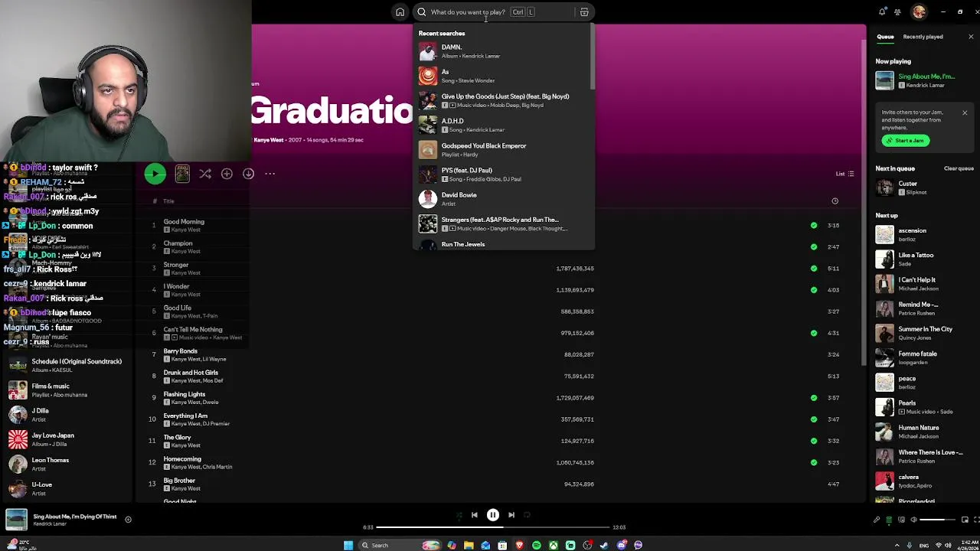Sort by the duration clock header icon
This screenshot has width=980, height=551.
835,201
